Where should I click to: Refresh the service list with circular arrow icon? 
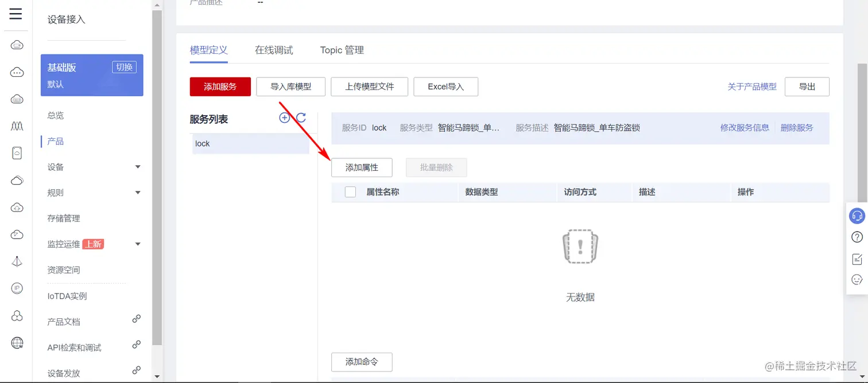pos(301,118)
